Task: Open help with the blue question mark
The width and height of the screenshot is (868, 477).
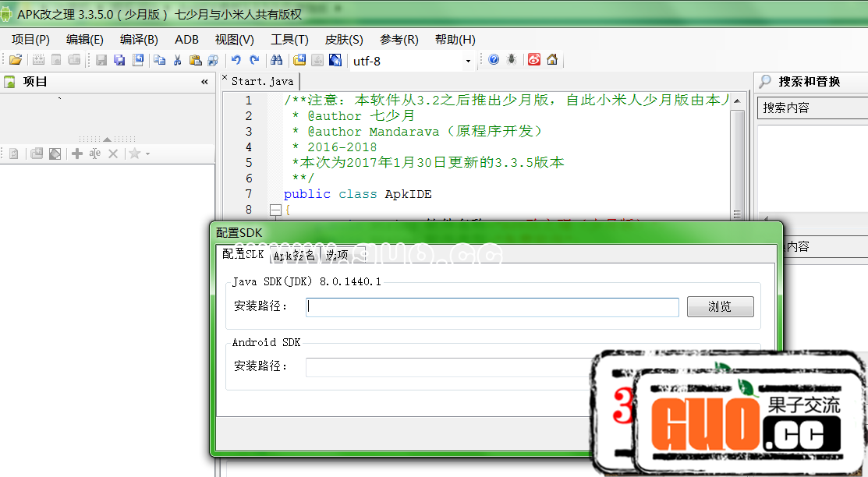Action: 494,60
